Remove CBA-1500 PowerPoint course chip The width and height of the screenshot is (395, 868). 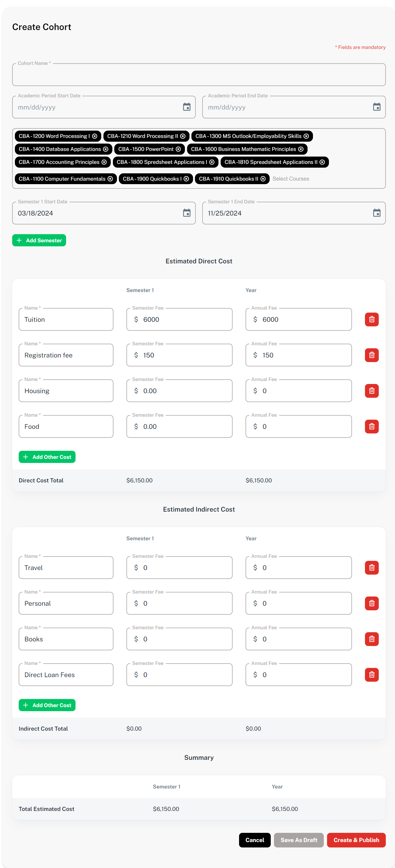coord(178,149)
